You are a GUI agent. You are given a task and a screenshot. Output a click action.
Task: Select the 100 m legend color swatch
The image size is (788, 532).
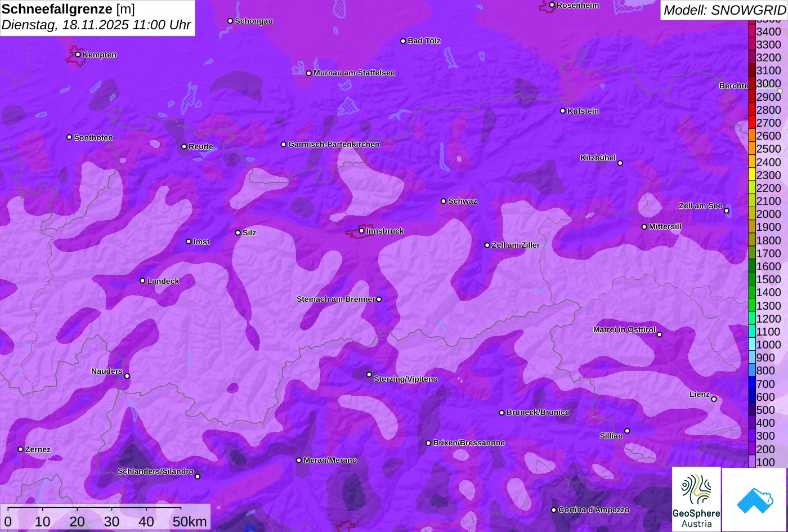pyautogui.click(x=752, y=462)
